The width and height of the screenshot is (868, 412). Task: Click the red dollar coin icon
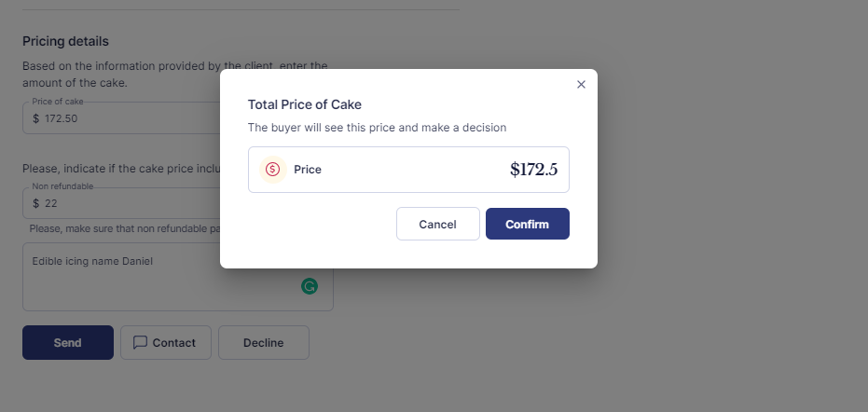(272, 170)
